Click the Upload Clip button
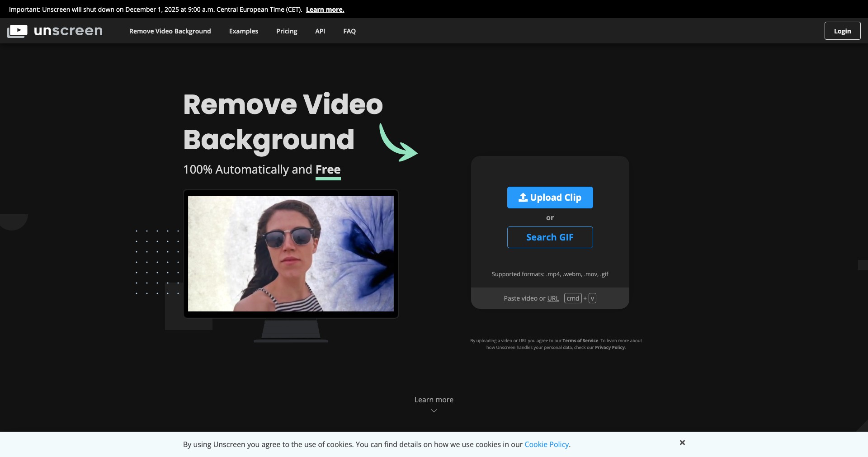Screen dimensions: 868x457 coord(550,198)
